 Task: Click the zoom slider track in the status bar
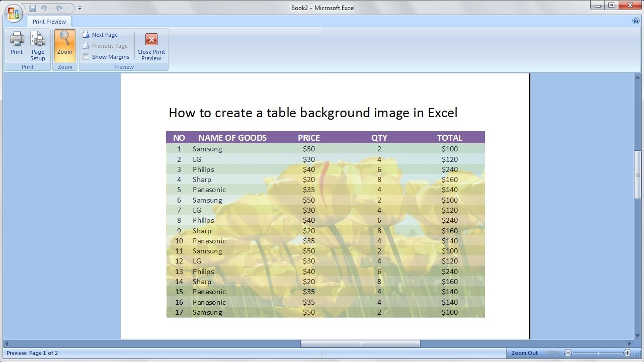tap(598, 353)
